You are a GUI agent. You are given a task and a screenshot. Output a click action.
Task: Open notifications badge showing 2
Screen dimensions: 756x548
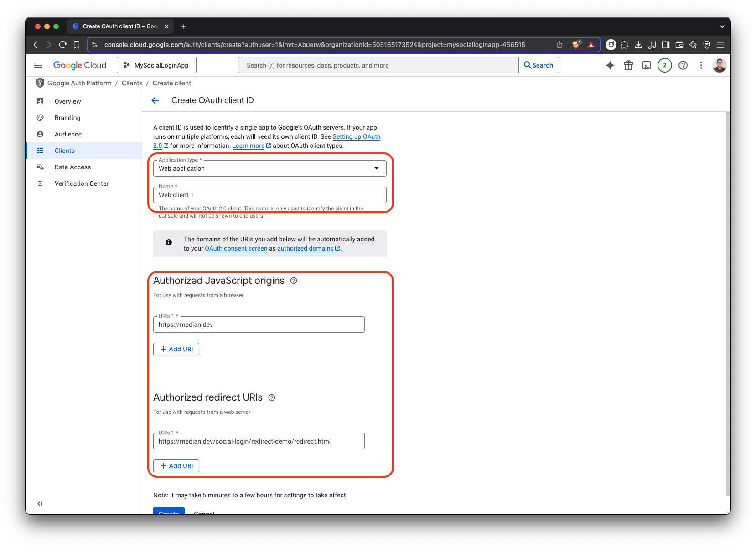coord(665,65)
